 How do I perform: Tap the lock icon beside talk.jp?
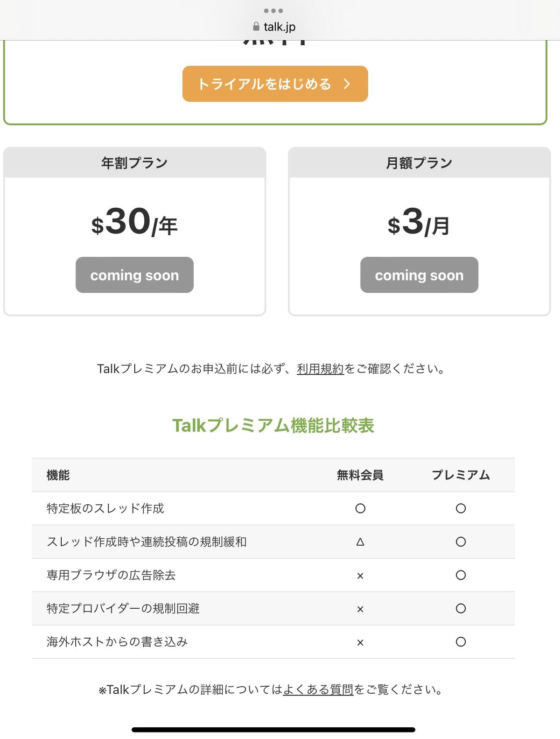(256, 27)
